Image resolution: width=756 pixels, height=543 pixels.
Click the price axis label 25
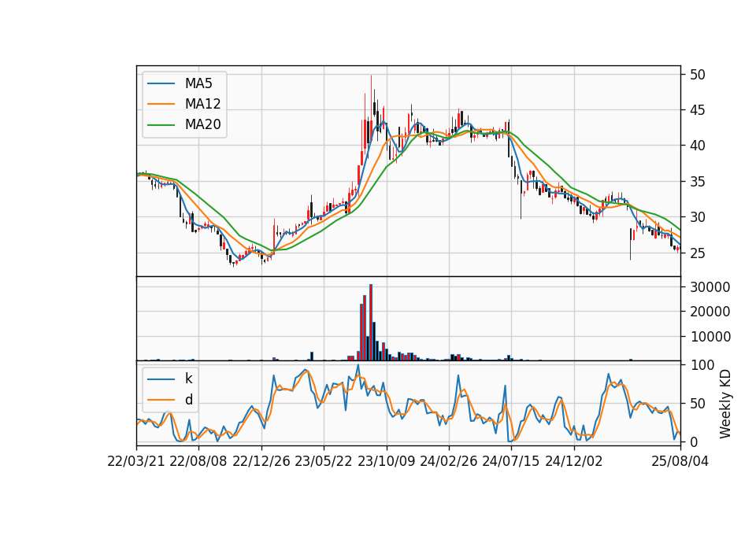(x=697, y=253)
